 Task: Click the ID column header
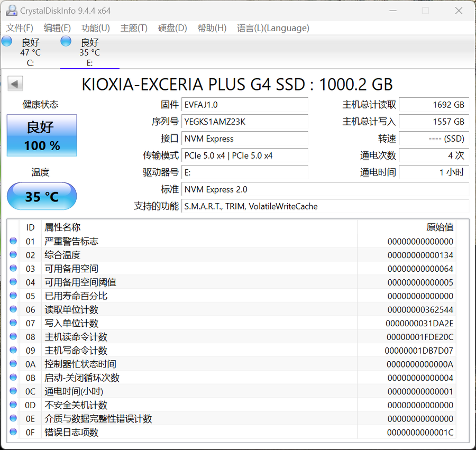click(x=30, y=227)
